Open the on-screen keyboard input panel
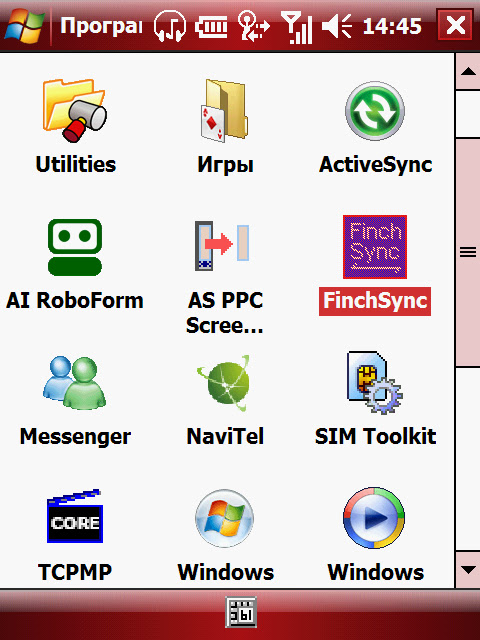 pyautogui.click(x=241, y=612)
